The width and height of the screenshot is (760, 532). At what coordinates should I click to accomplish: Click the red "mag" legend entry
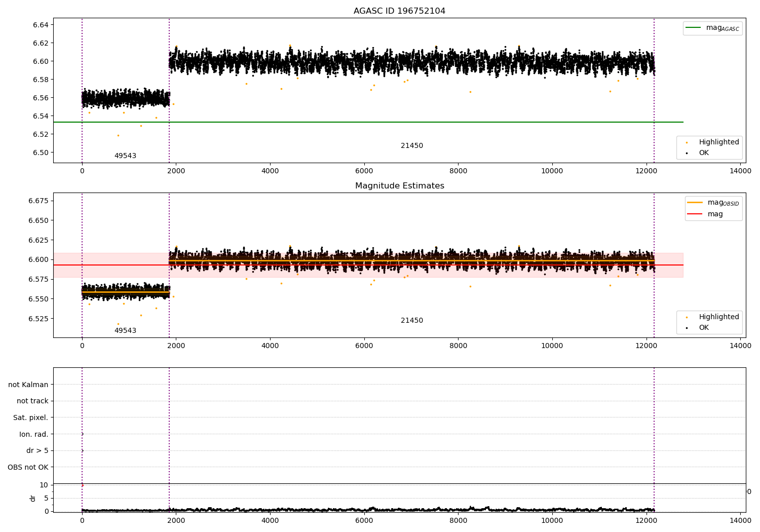click(x=705, y=214)
